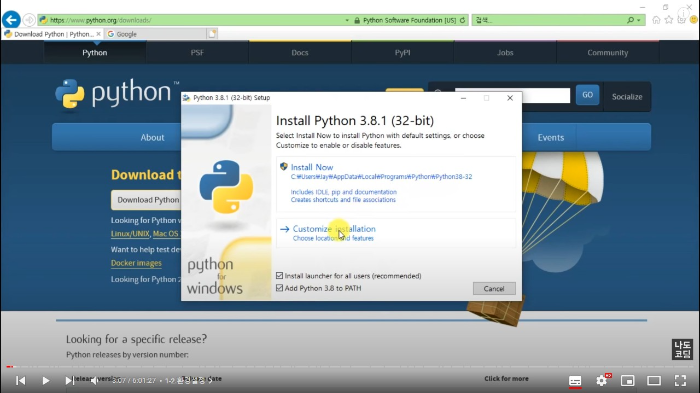Toggle Install launcher for all users checkbox
The image size is (700, 393).
coord(279,276)
